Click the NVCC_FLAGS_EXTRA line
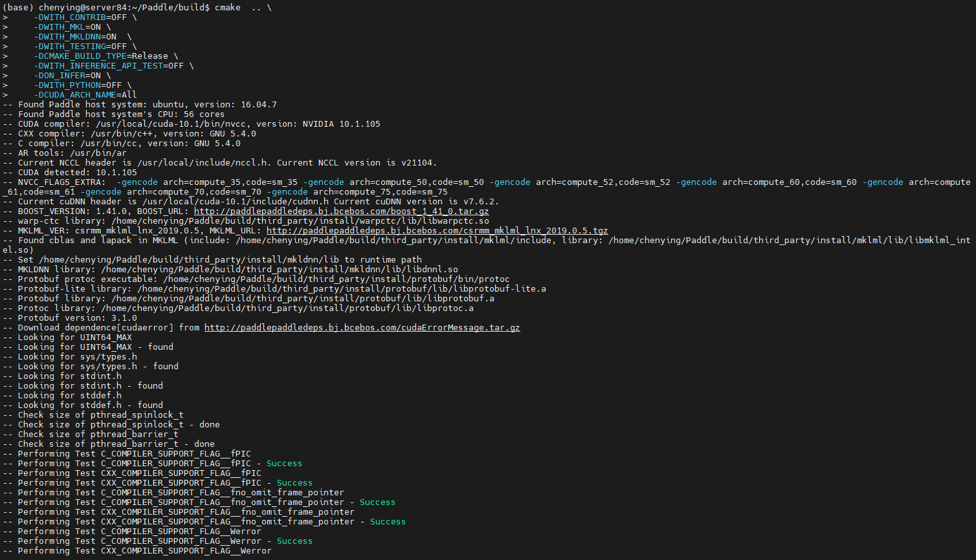 point(487,187)
